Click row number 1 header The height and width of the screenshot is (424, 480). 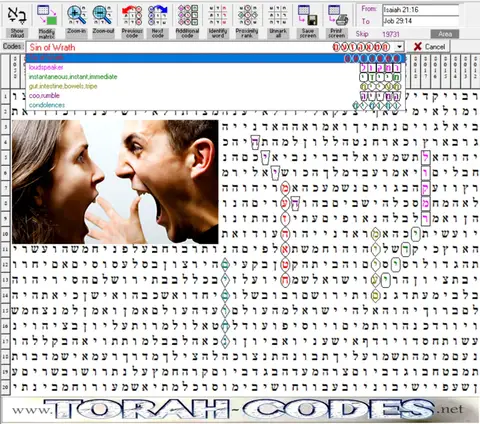[x=5, y=97]
